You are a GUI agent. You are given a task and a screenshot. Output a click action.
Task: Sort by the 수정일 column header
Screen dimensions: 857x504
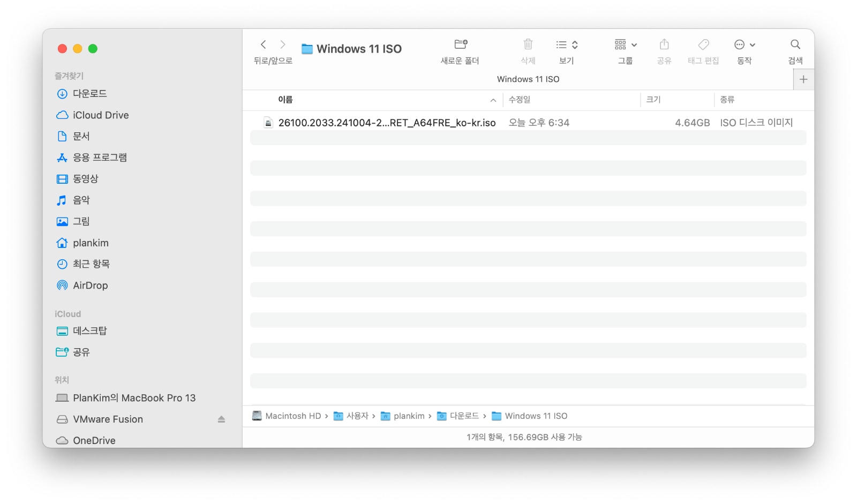(x=519, y=100)
